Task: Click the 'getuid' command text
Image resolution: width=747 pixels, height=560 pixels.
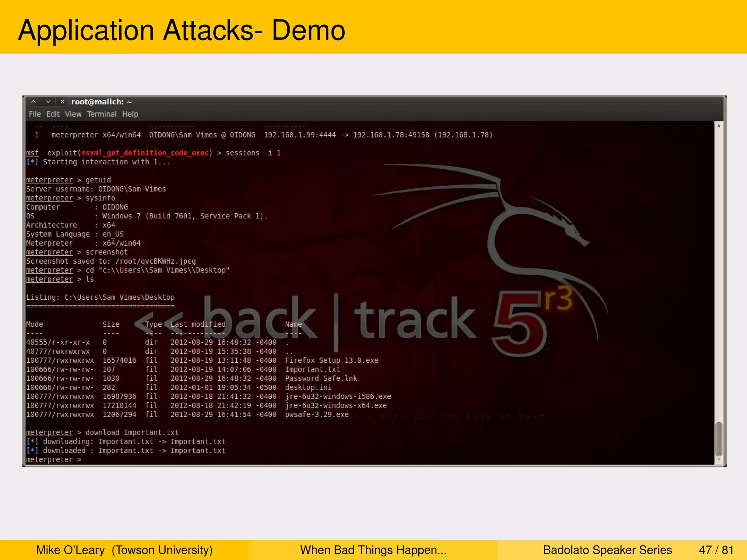Action: pos(98,180)
